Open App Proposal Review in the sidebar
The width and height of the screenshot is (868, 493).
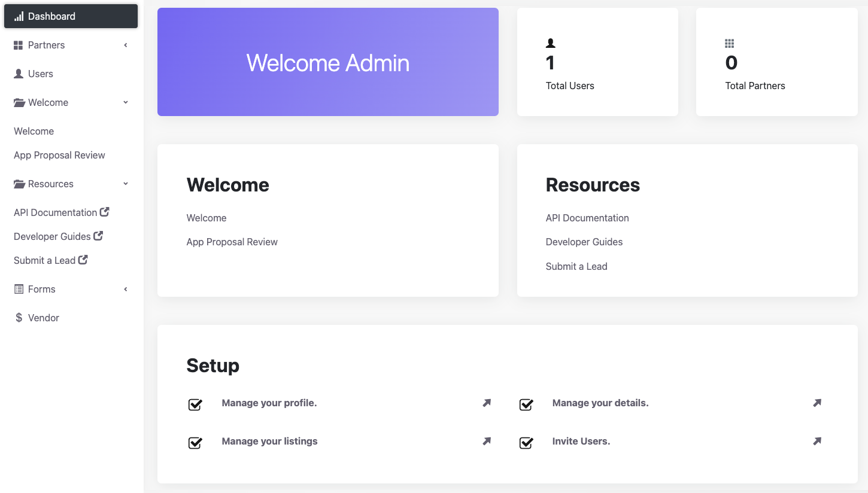point(59,156)
